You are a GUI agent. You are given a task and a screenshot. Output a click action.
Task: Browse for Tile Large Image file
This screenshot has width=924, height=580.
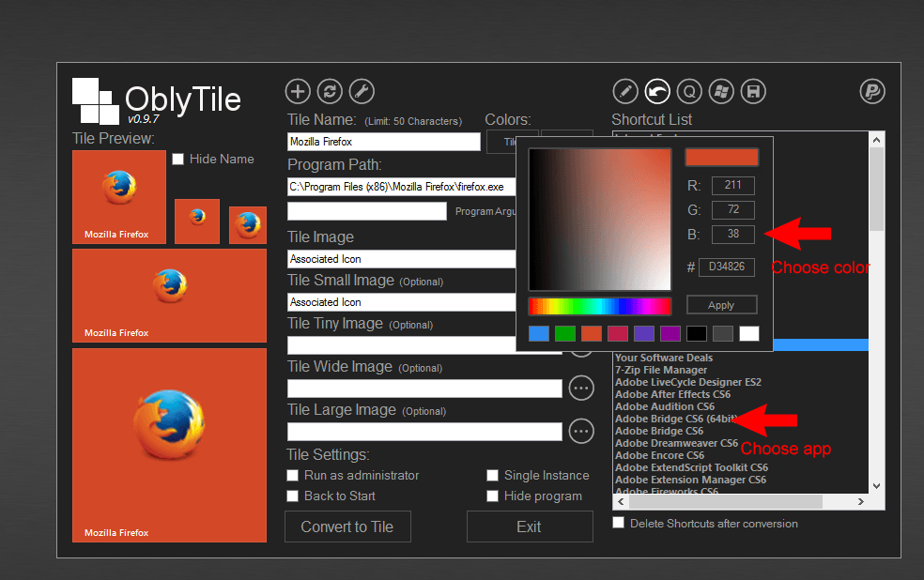pyautogui.click(x=581, y=432)
